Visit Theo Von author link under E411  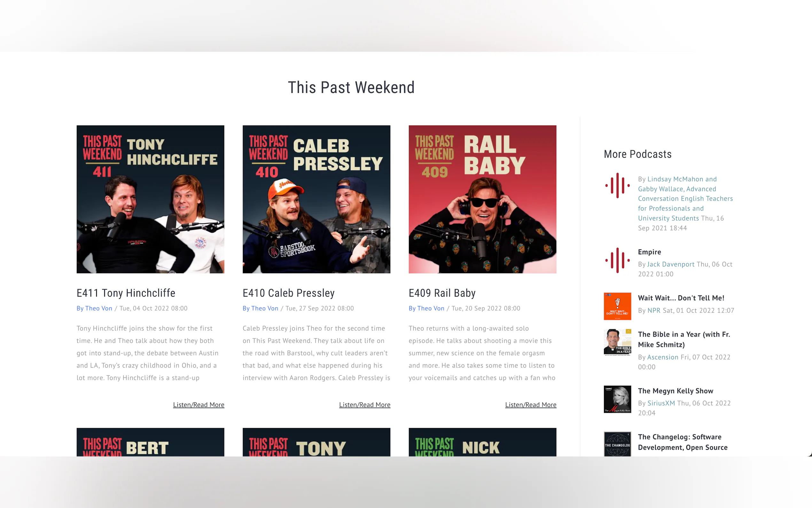point(99,308)
